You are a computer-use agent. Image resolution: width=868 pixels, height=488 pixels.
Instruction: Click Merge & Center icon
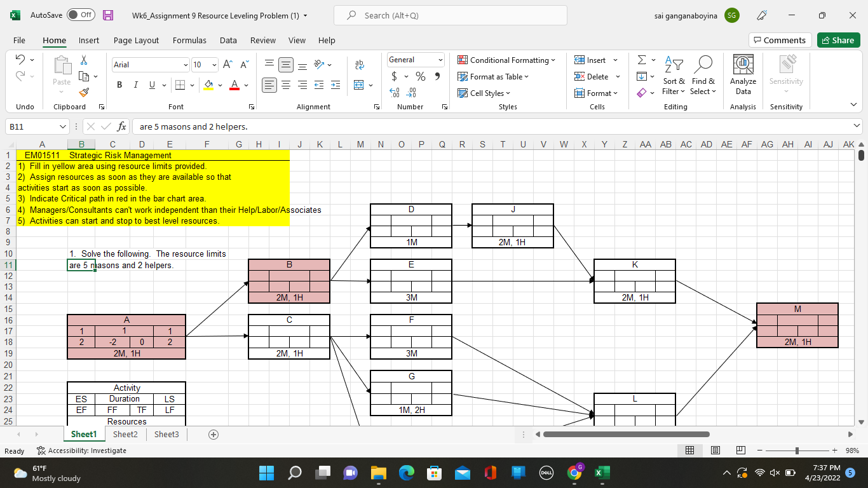(359, 85)
